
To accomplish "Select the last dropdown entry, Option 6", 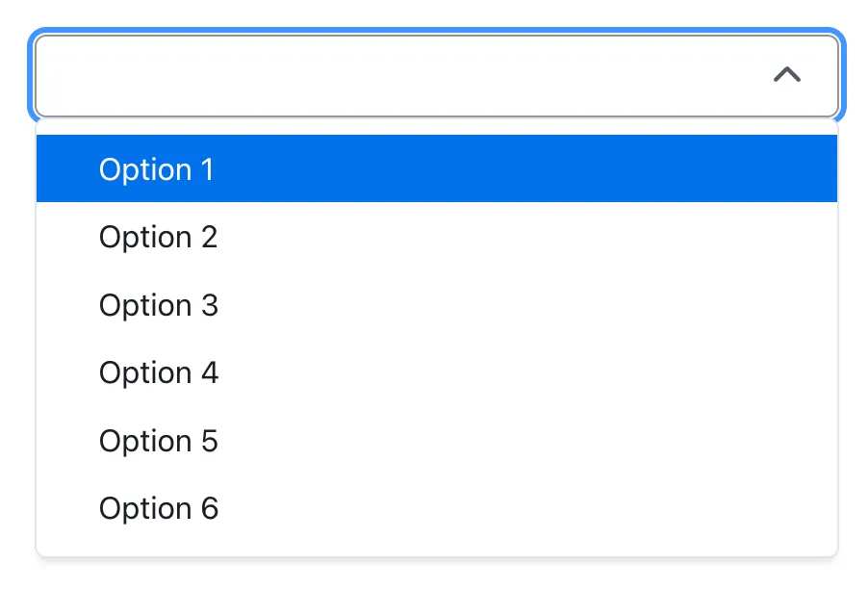I will coord(436,508).
